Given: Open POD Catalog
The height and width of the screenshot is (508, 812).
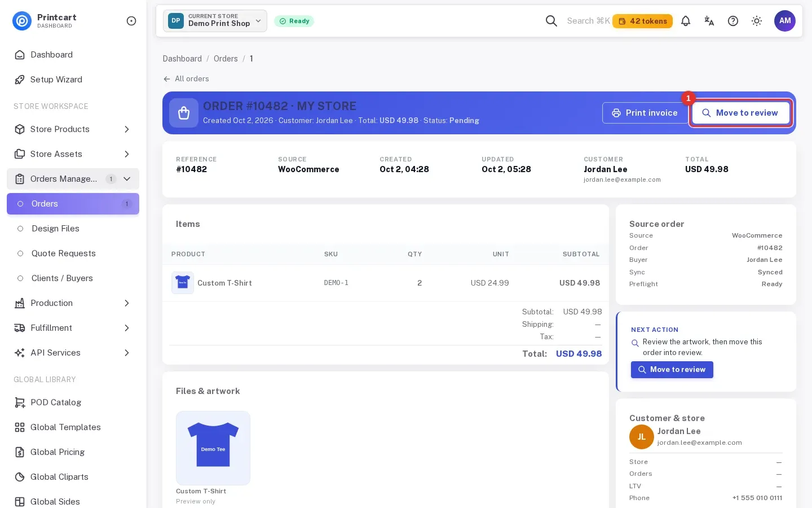Looking at the screenshot, I should click(x=73, y=402).
